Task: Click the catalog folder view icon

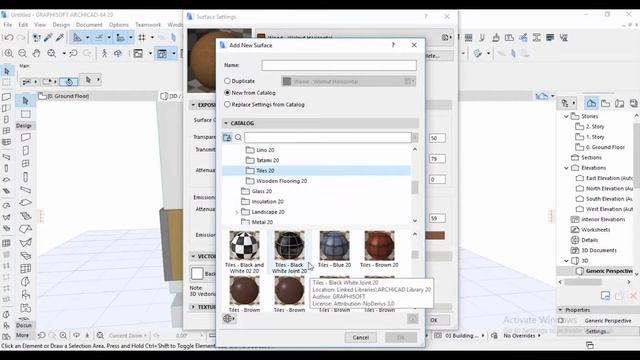Action: [227, 138]
